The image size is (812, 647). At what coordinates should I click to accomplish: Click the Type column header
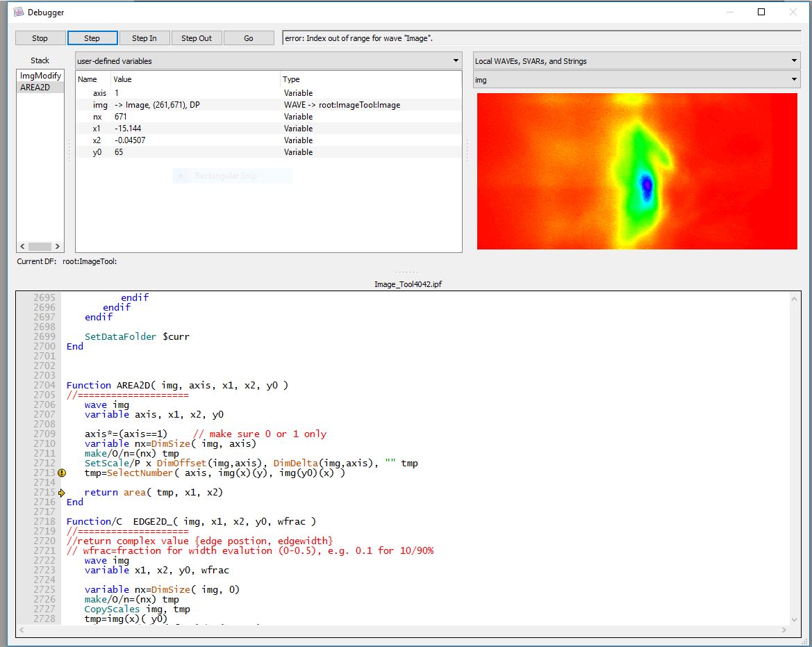coord(291,79)
